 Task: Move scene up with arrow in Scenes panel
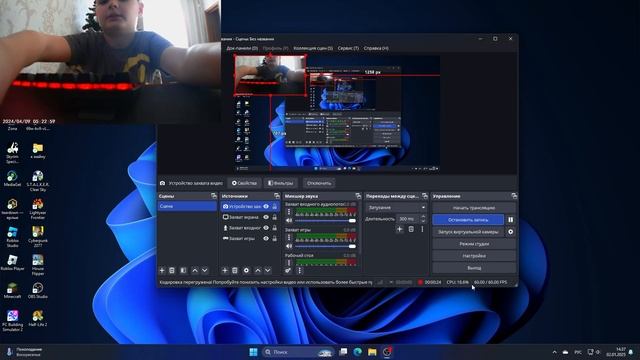pos(195,270)
